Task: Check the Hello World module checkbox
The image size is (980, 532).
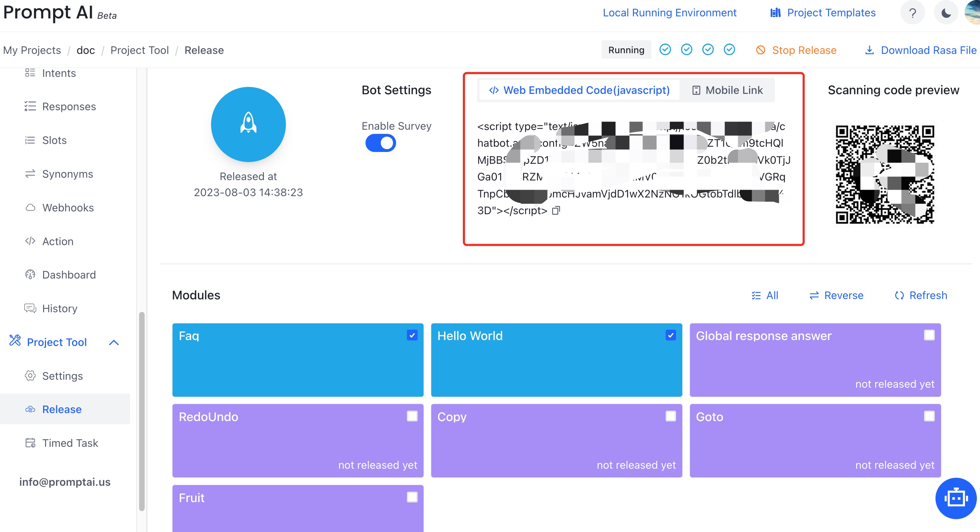Action: pos(671,336)
